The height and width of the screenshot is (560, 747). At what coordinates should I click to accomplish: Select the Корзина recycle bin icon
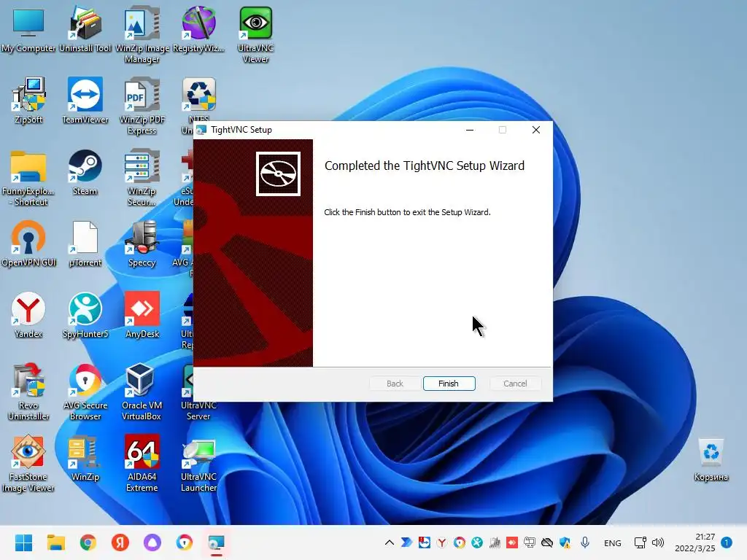tap(711, 460)
